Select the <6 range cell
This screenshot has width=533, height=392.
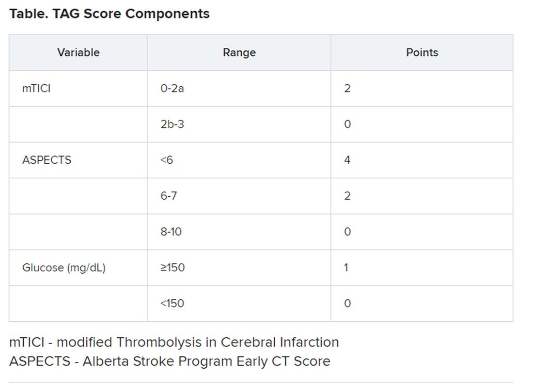(x=167, y=160)
